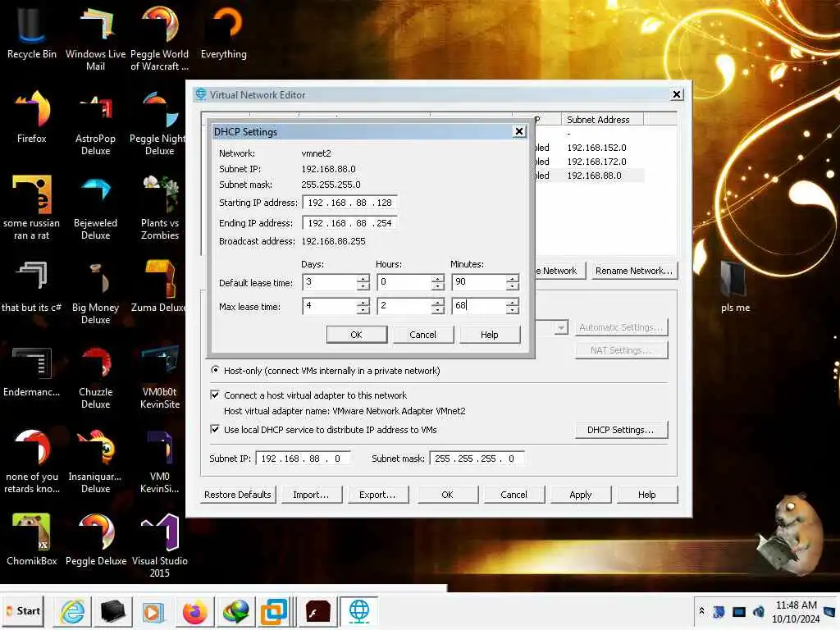Expand the bridged adapter dropdown arrow
This screenshot has height=630, width=840.
point(561,327)
